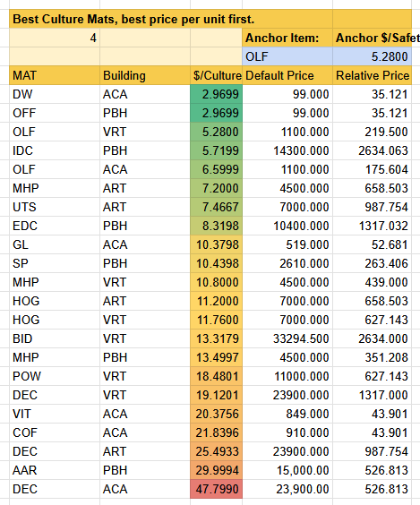
Task: Click the red 47.7990 cell
Action: (x=216, y=489)
